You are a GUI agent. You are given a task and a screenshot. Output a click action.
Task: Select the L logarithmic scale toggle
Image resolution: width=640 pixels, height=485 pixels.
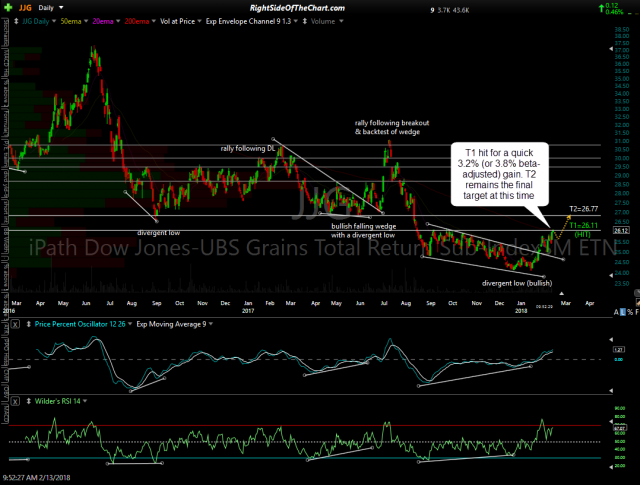[622, 312]
